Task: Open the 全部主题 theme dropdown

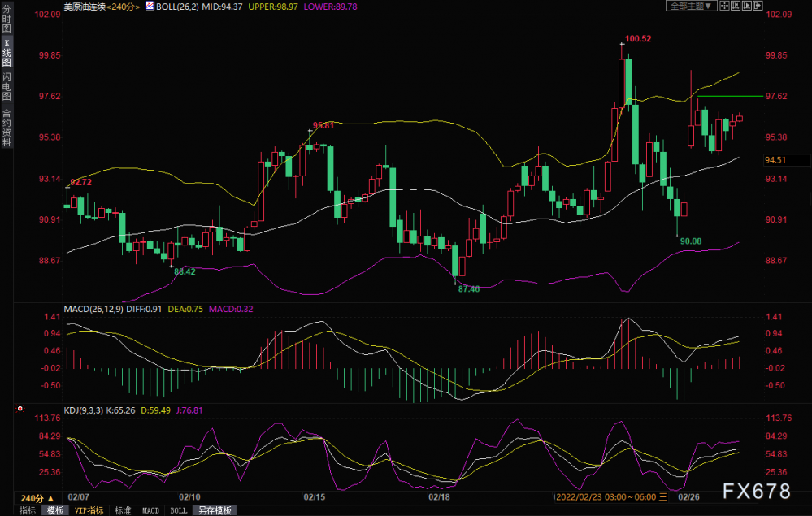Action: [x=692, y=6]
